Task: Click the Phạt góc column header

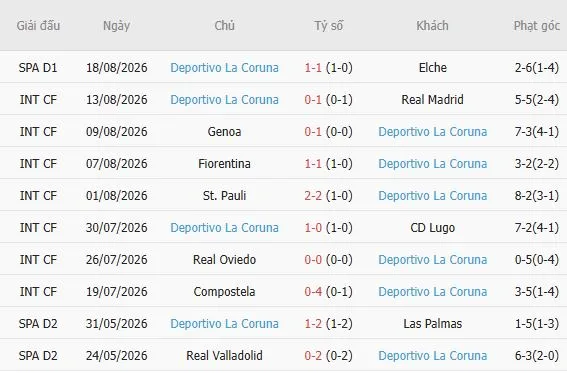Action: click(x=537, y=26)
